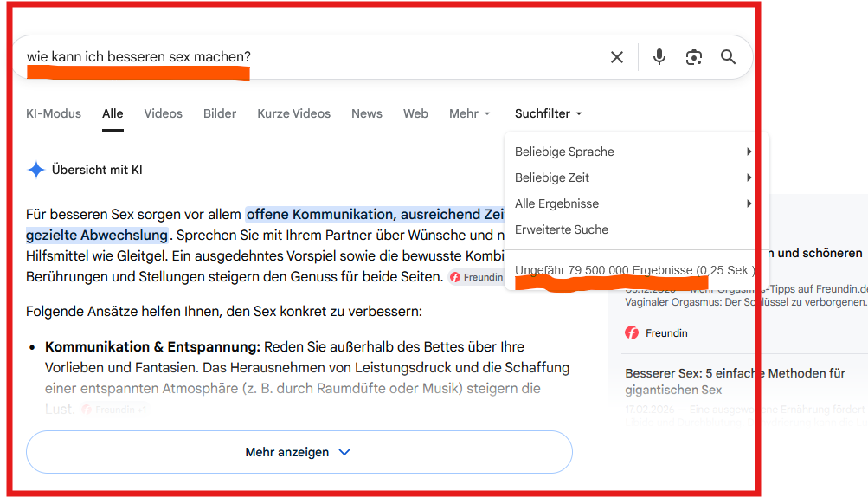Click the 'Übersicht mit KI' heading

97,170
